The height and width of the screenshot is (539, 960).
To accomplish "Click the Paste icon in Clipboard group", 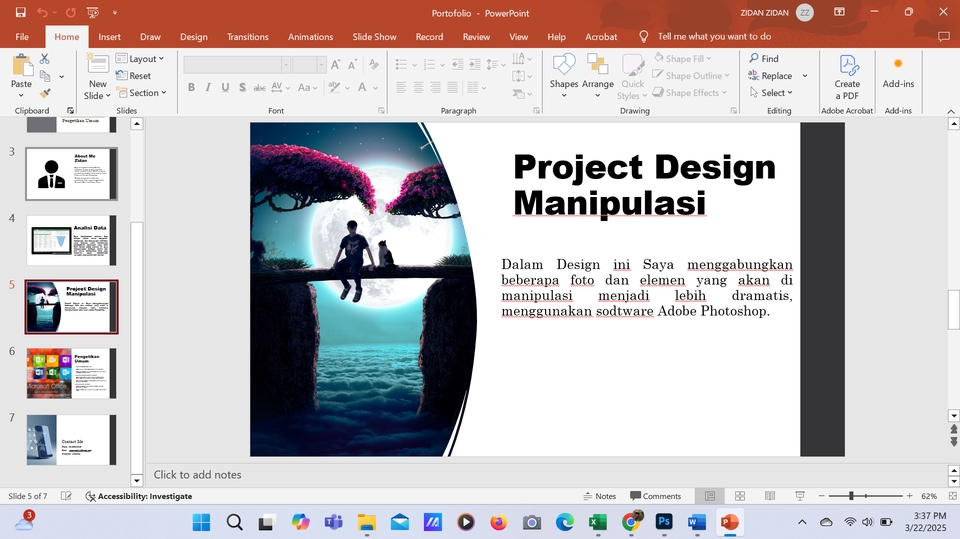I will point(21,66).
